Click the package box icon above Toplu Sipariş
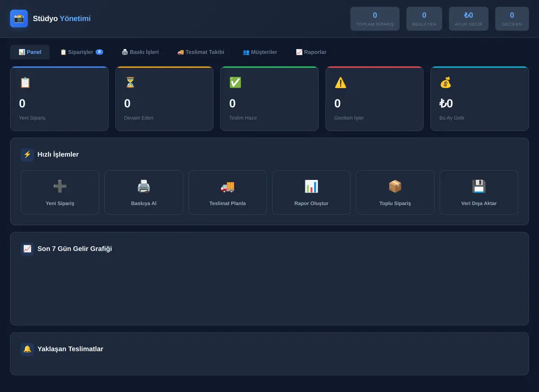Viewport: 539px width, 392px height. point(395,186)
